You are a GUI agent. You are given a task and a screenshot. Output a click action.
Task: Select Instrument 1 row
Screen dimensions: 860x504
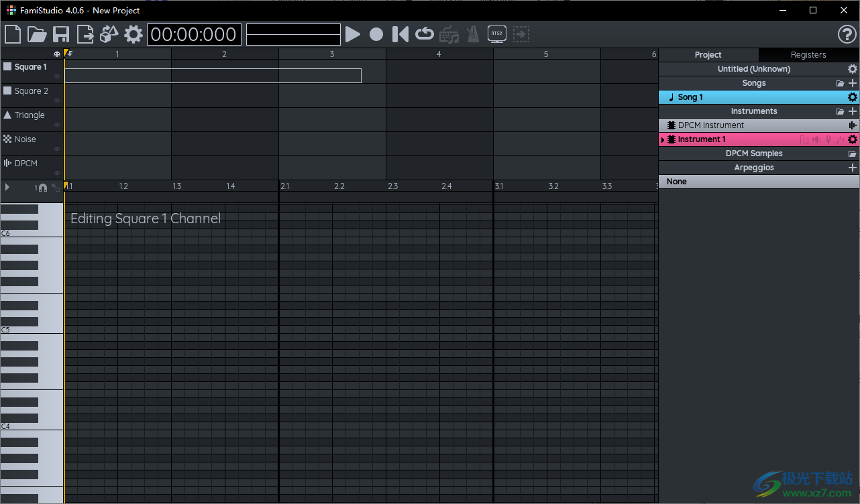pyautogui.click(x=759, y=139)
